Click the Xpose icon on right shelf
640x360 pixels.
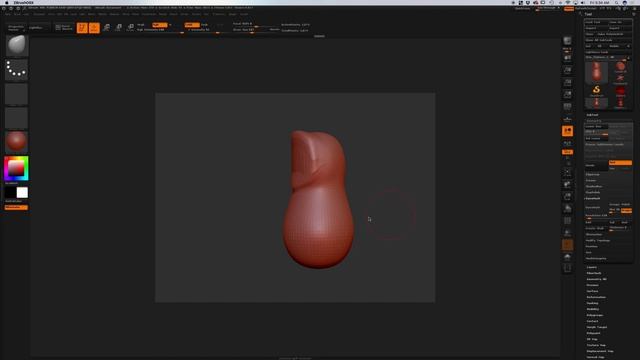click(567, 269)
